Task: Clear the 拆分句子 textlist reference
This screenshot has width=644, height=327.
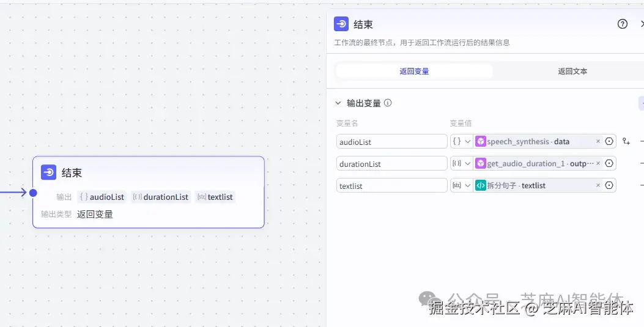Action: pos(598,185)
